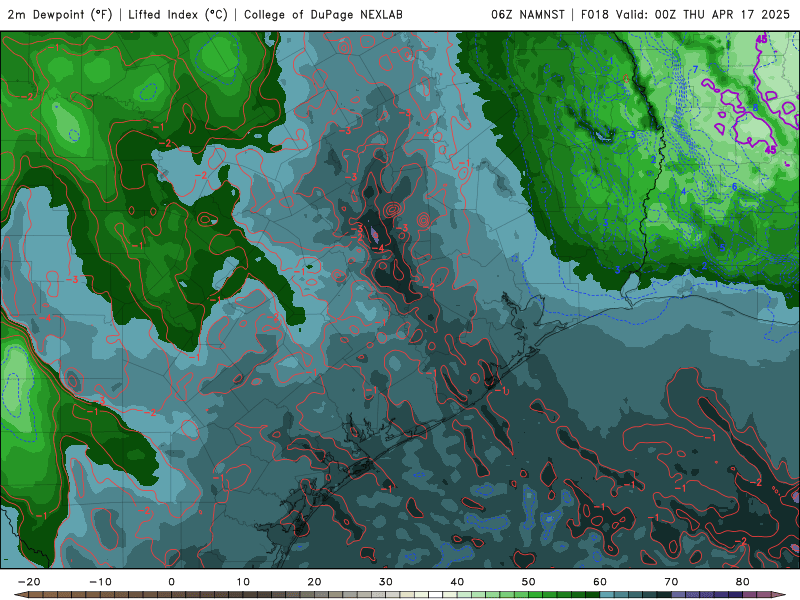Click the "College of DuPage NEXLAB" label
The height and width of the screenshot is (600, 800).
click(x=323, y=15)
